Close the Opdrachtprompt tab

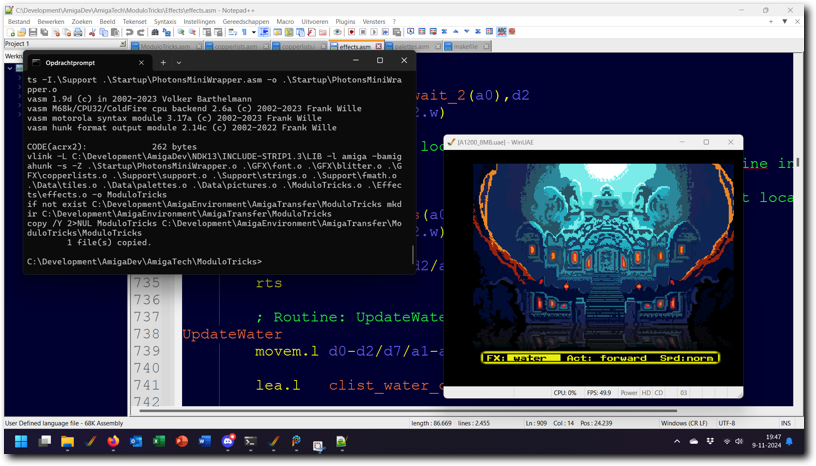141,62
